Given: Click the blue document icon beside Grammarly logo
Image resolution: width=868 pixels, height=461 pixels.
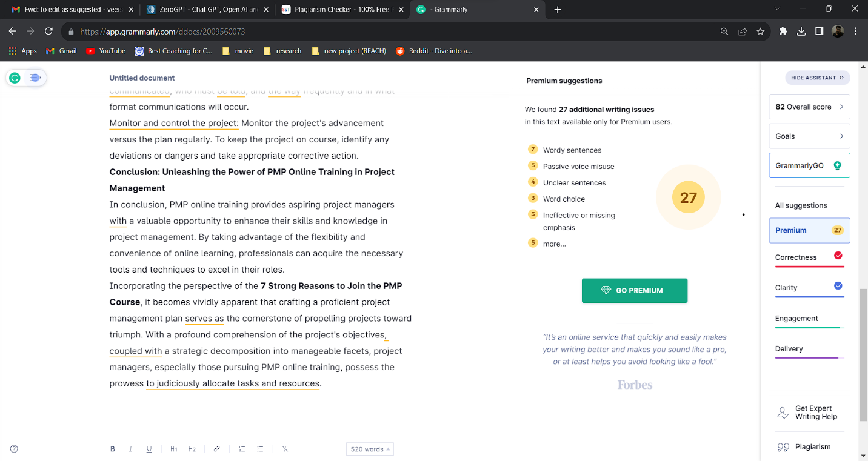Looking at the screenshot, I should (35, 78).
